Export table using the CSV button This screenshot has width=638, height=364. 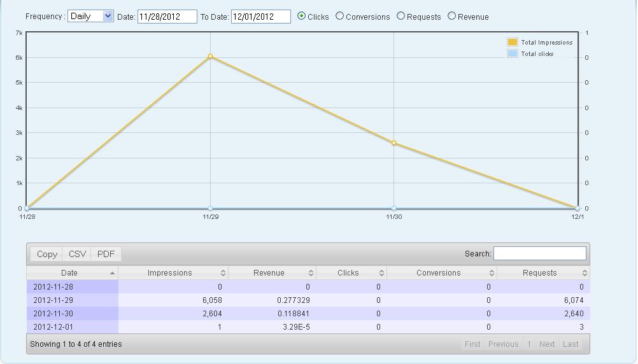[77, 254]
